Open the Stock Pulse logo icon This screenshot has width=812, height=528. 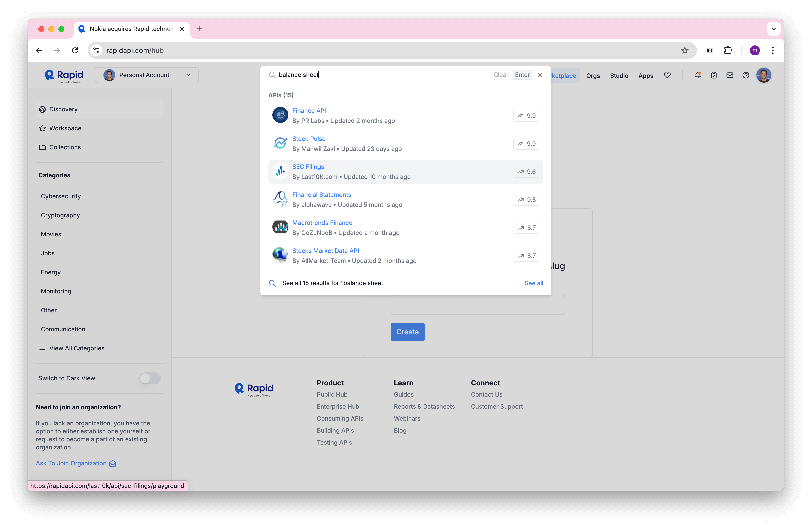[280, 143]
